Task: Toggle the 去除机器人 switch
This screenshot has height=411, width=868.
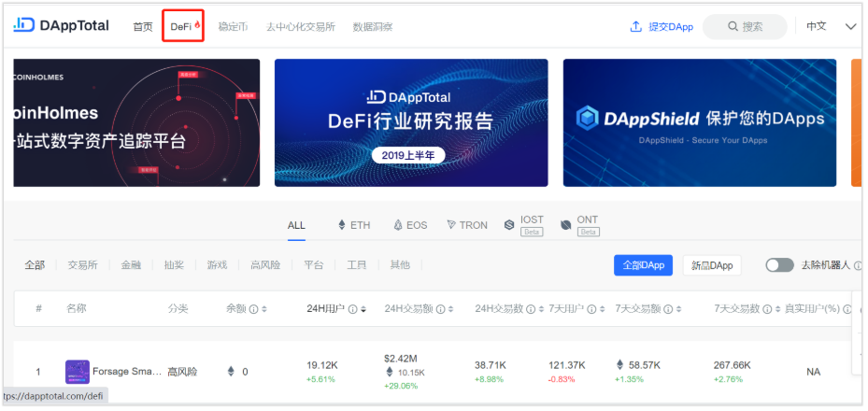Action: pos(779,265)
